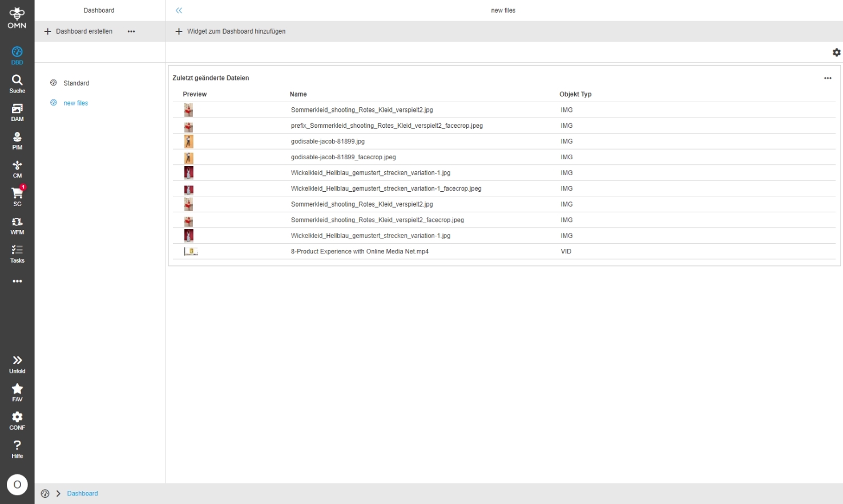This screenshot has width=843, height=504.
Task: Open thumbnail of prefix_Sommerkleid facecrop file
Action: pyautogui.click(x=188, y=126)
